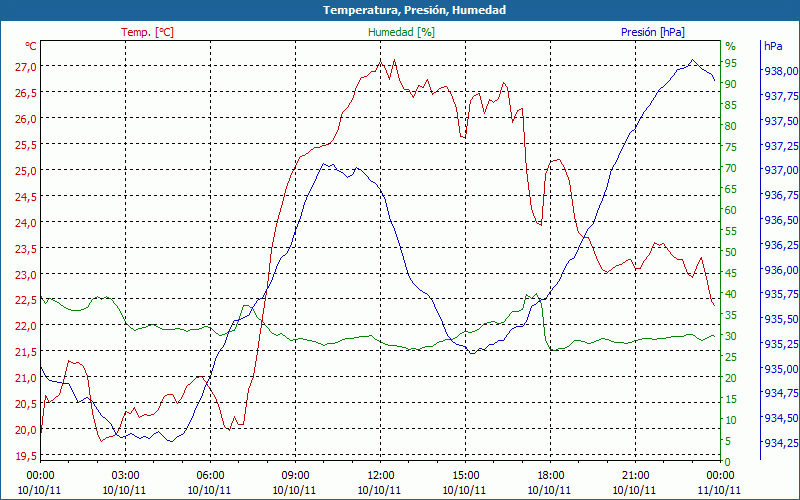This screenshot has height=500, width=800.
Task: Click the chart title Temperatura, Presión, Humedad
Action: click(414, 10)
